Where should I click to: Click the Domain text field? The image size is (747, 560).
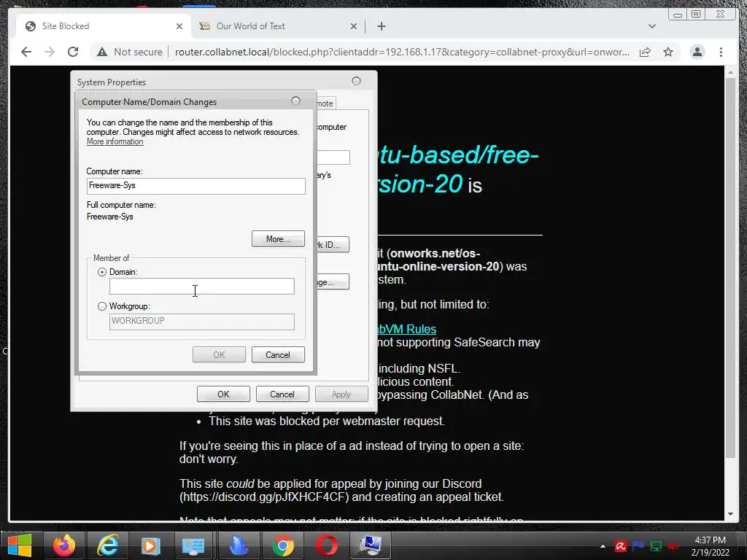tap(202, 286)
